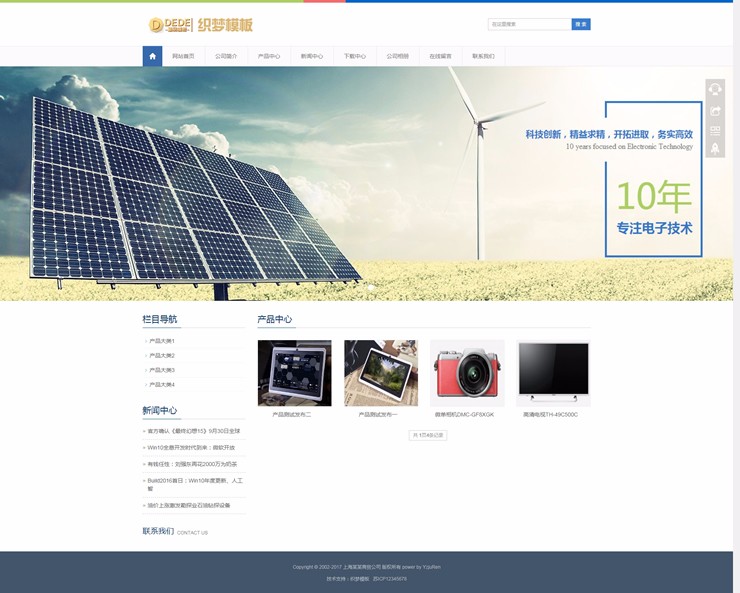Open news about 最终幻想15 release
This screenshot has width=740, height=593.
[194, 431]
